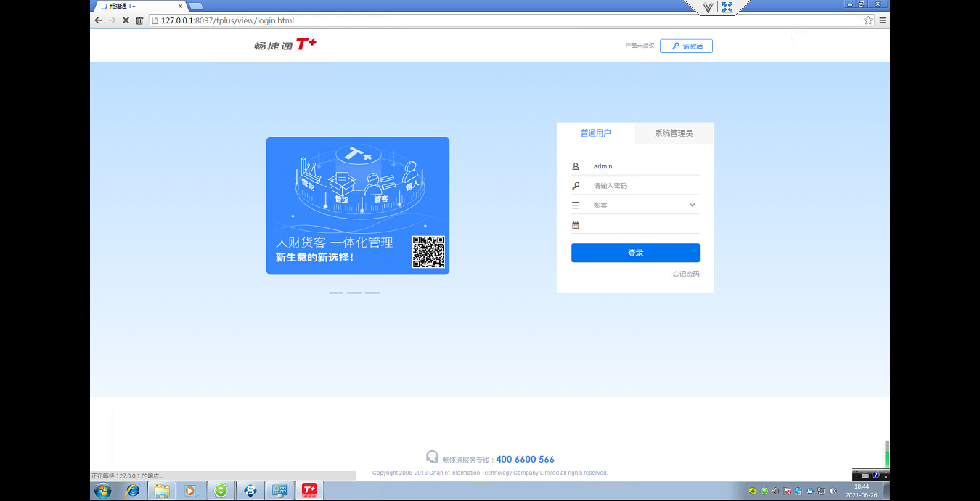Switch to the 普通用户 tab
This screenshot has height=501, width=980.
point(596,133)
